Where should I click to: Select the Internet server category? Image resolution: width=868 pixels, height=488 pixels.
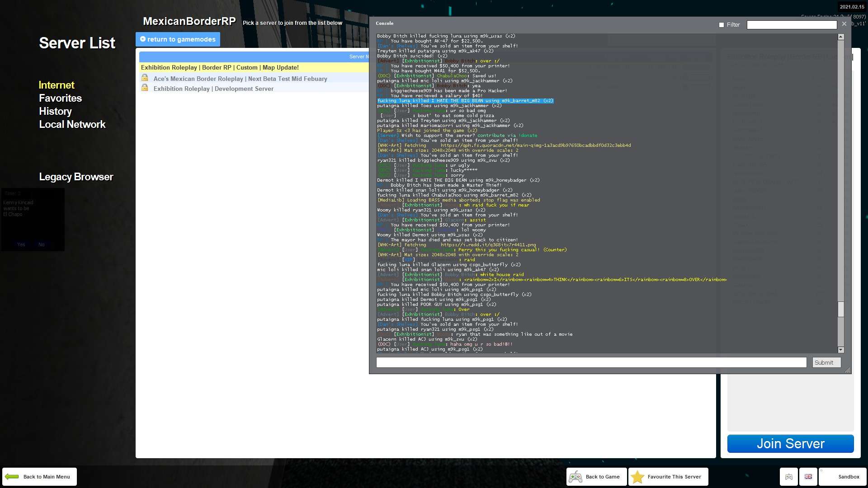(57, 85)
